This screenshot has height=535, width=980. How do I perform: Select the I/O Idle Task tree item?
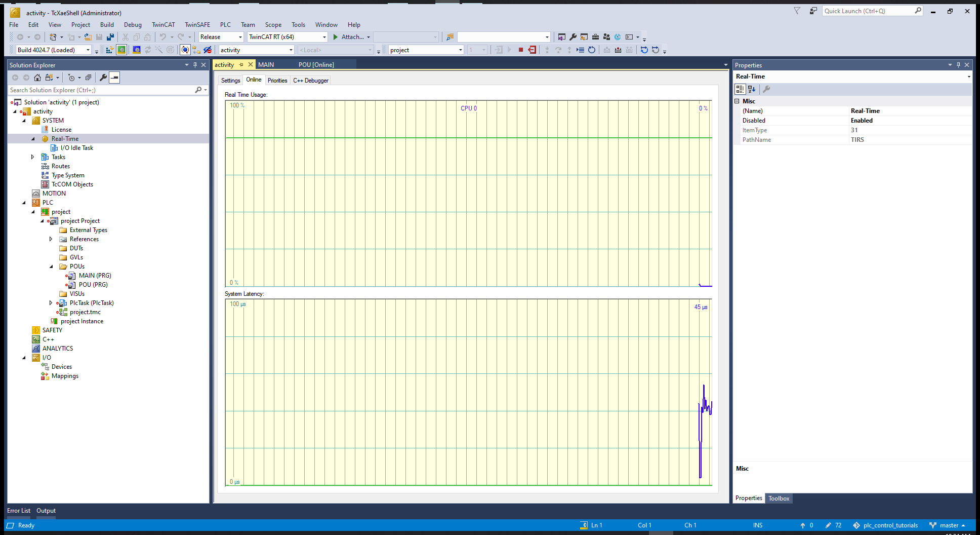point(77,148)
